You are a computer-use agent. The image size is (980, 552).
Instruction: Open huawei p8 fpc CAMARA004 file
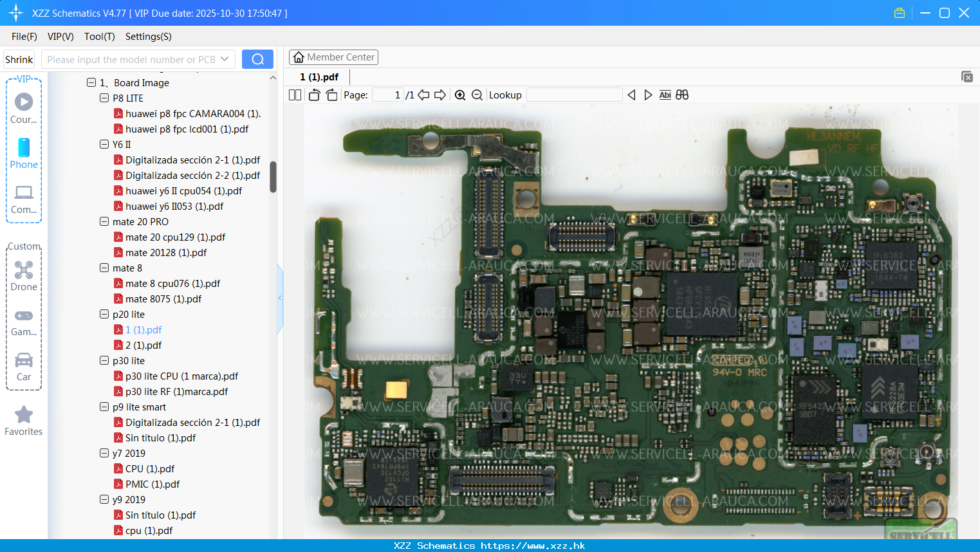193,113
